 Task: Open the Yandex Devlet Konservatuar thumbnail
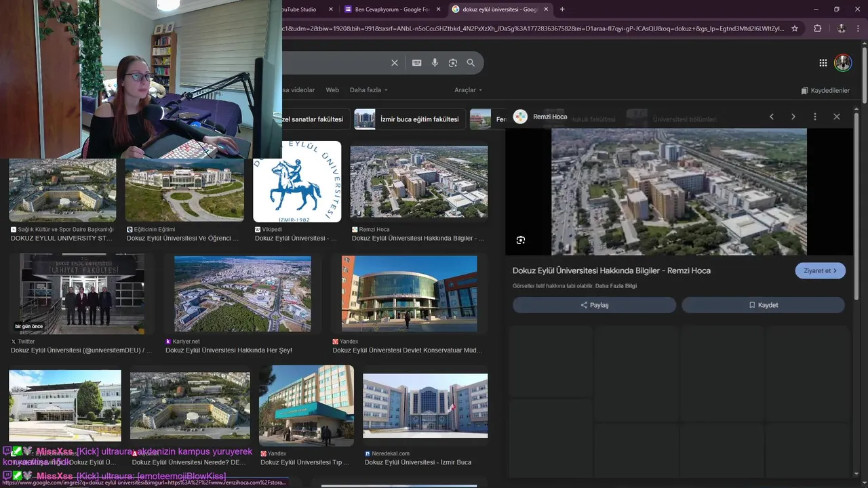tap(409, 293)
